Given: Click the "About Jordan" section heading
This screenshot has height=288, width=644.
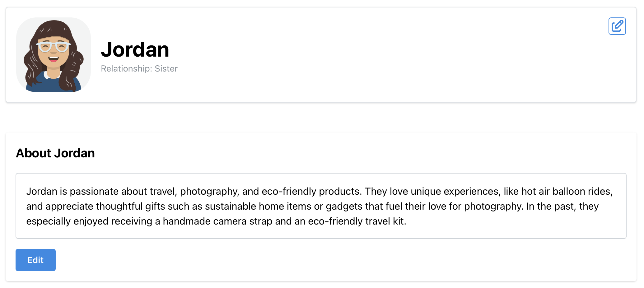Looking at the screenshot, I should pos(55,153).
